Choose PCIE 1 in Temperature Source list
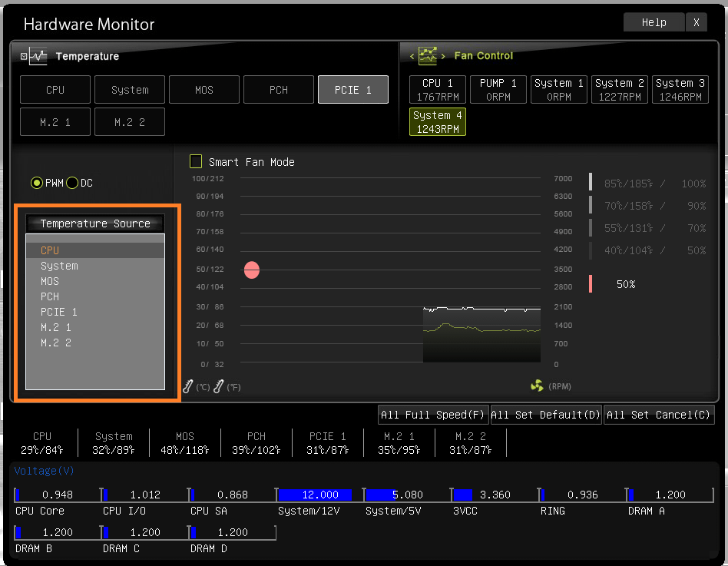Screen dimensions: 728x566 click(95, 312)
